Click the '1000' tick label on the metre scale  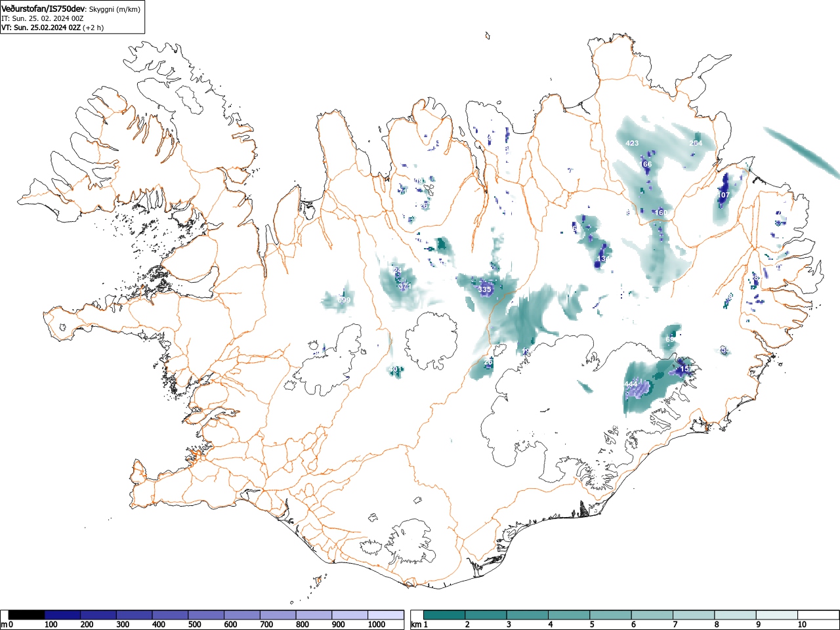(377, 625)
